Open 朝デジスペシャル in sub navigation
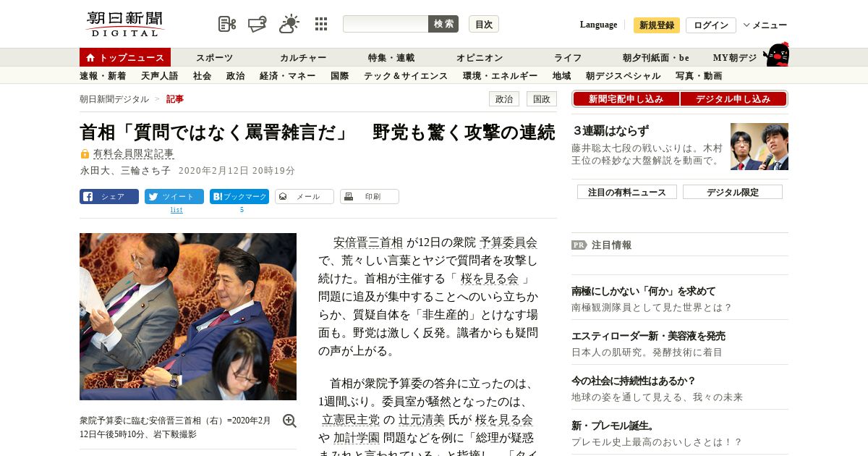 click(x=624, y=75)
